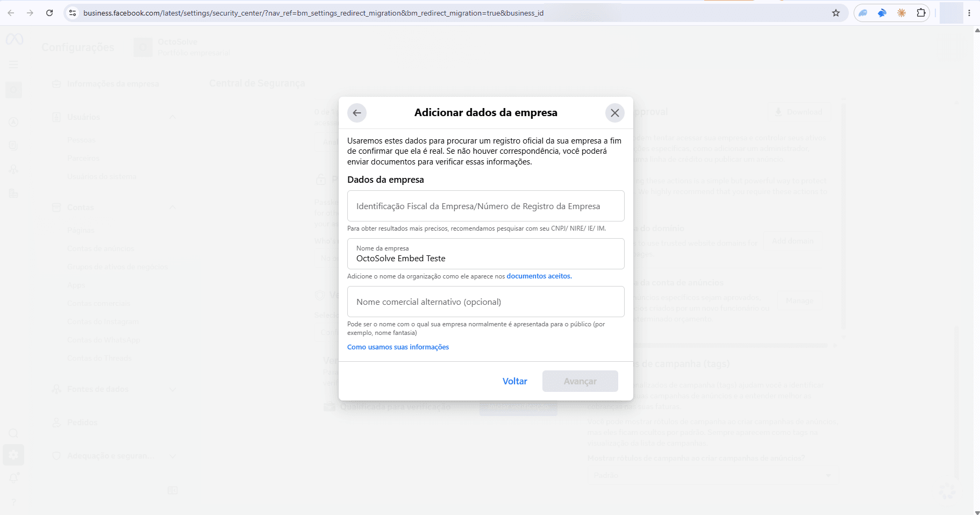Open the browser extensions puzzle icon
Viewport: 980px width, 515px height.
[921, 13]
